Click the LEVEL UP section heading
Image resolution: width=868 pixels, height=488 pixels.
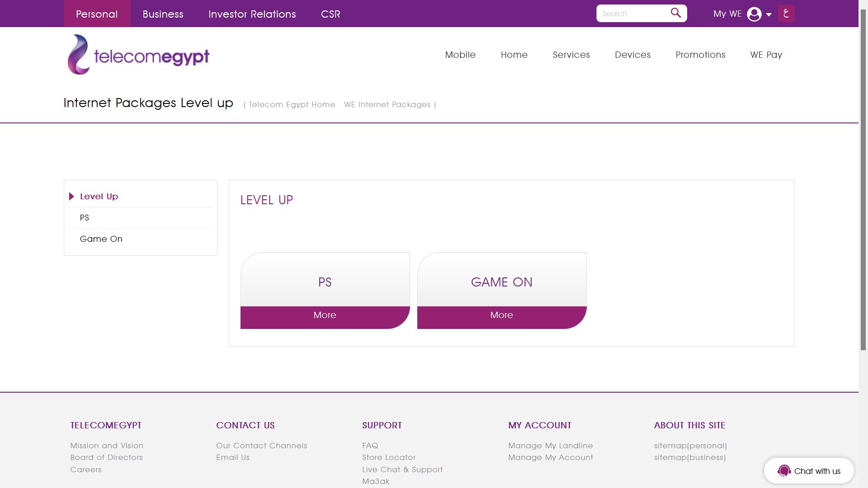tap(267, 200)
